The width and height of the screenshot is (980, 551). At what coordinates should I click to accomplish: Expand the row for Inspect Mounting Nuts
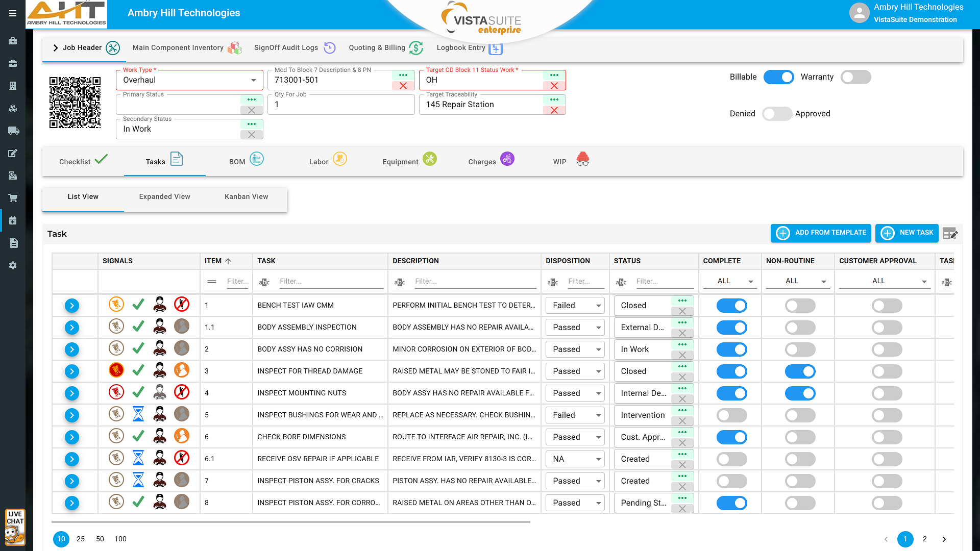click(x=72, y=393)
